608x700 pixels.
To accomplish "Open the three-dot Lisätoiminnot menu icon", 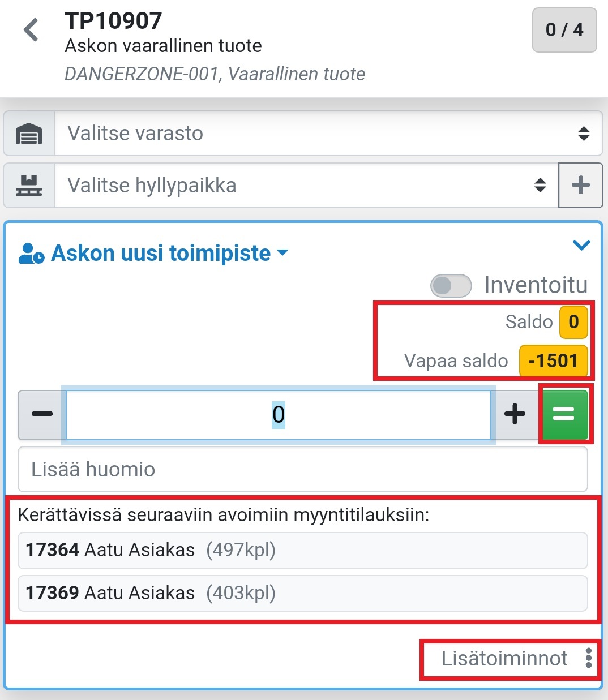I will coord(589,658).
